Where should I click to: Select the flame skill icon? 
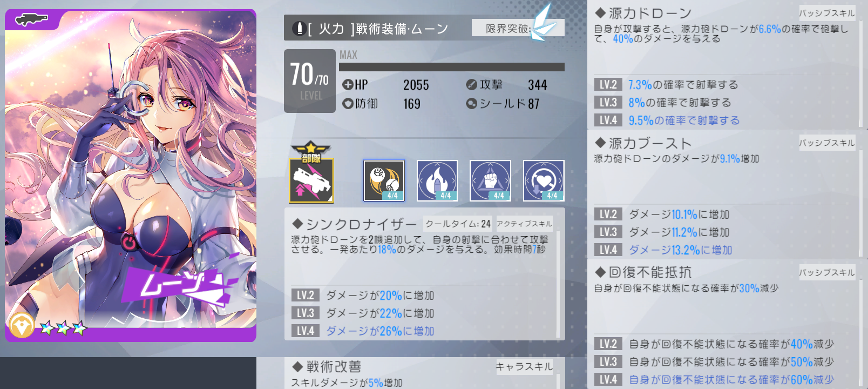coord(437,180)
